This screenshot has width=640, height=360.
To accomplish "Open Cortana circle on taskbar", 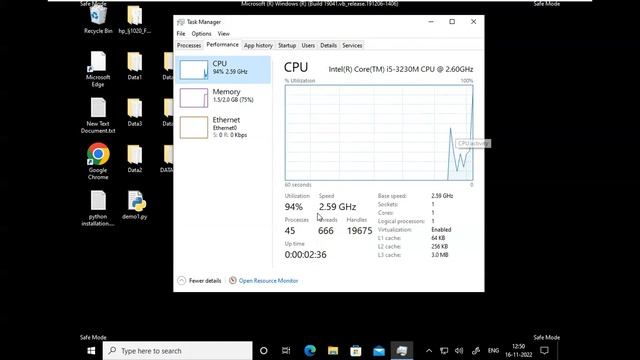I will pyautogui.click(x=264, y=351).
